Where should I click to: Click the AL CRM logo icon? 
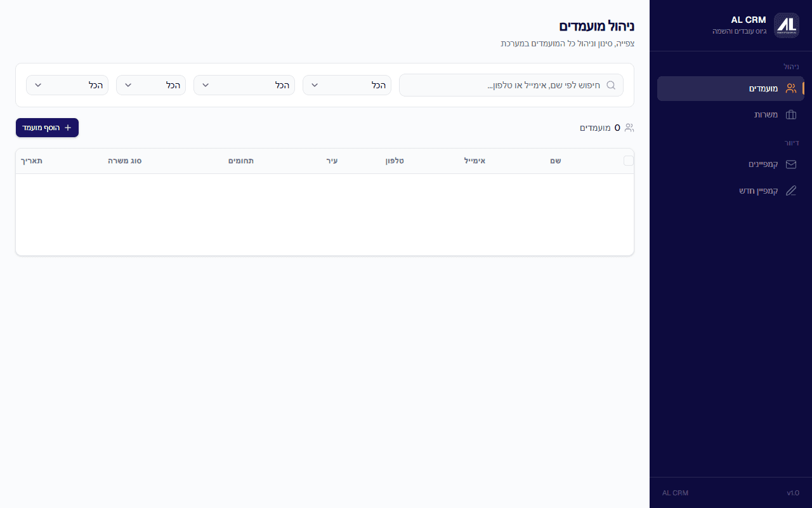[x=787, y=25]
